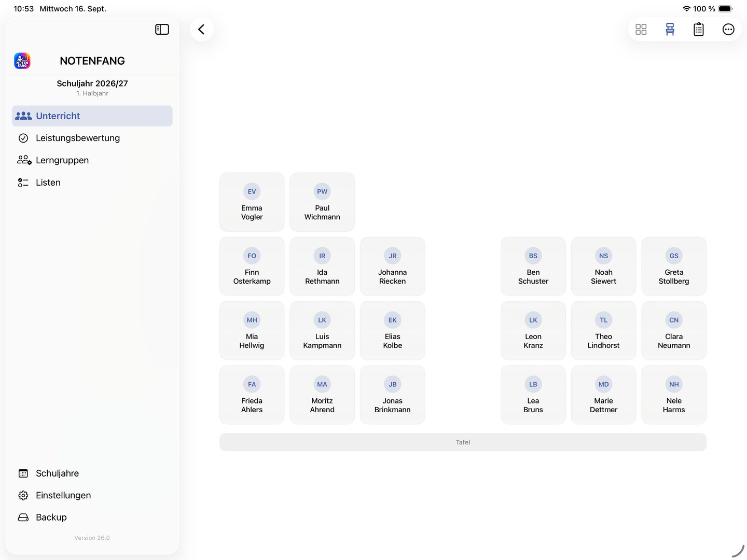Click the Leistungsbewertung checkmark icon
The height and width of the screenshot is (560, 747).
[x=23, y=138]
